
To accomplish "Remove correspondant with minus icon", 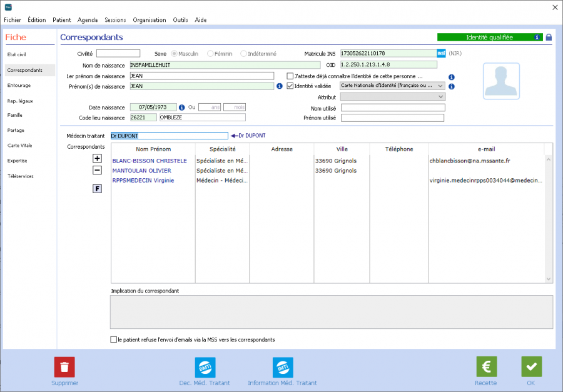I will [x=97, y=170].
